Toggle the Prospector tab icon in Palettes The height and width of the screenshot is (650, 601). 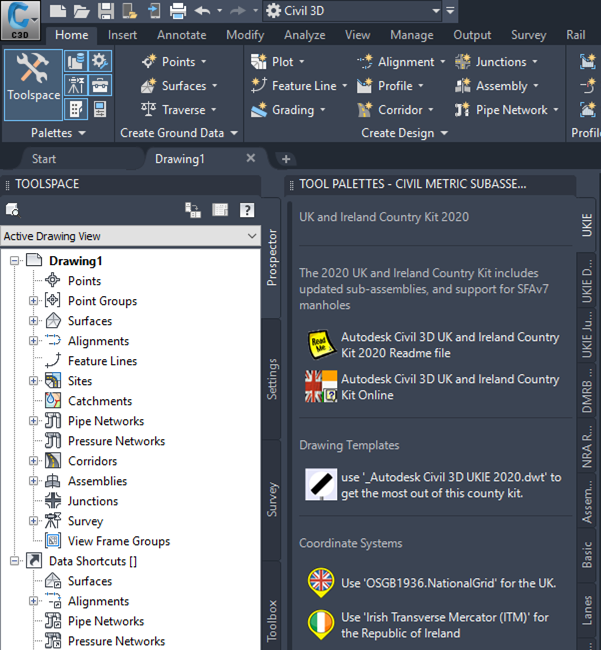[x=76, y=61]
